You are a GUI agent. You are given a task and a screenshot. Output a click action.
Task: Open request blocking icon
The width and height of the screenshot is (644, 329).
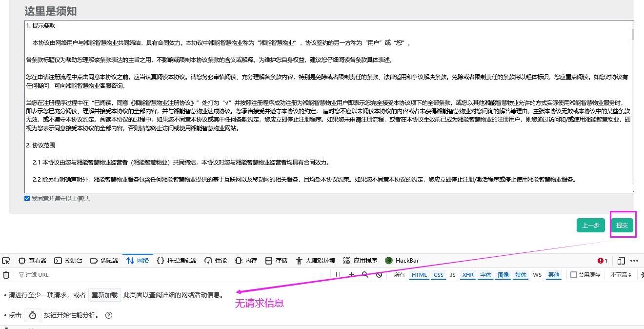click(x=379, y=275)
